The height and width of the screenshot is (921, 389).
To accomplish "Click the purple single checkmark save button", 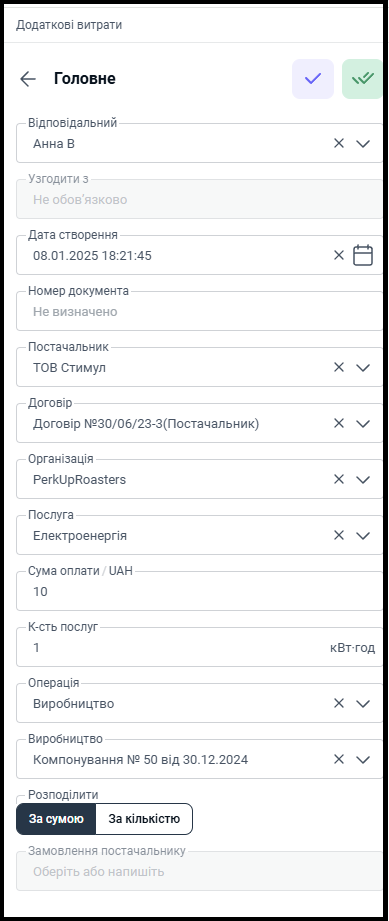I will [313, 79].
